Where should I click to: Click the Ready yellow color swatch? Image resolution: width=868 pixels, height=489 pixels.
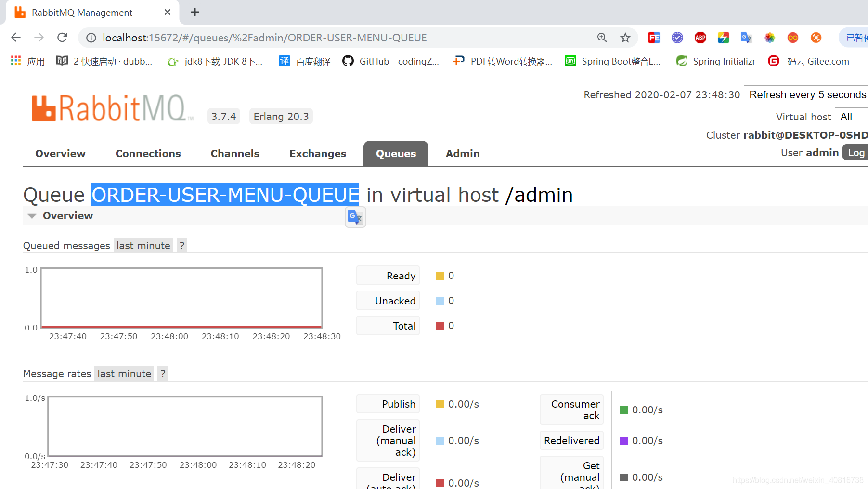pyautogui.click(x=440, y=276)
